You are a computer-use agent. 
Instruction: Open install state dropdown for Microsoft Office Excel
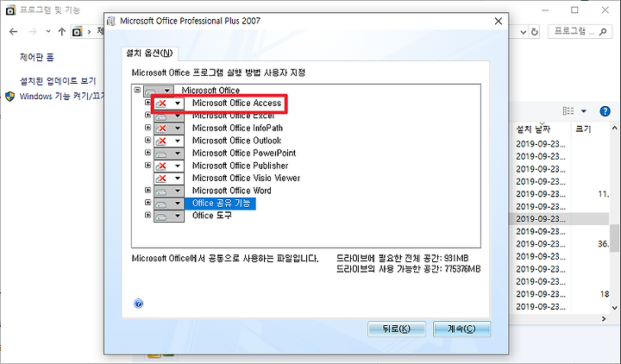click(x=169, y=116)
